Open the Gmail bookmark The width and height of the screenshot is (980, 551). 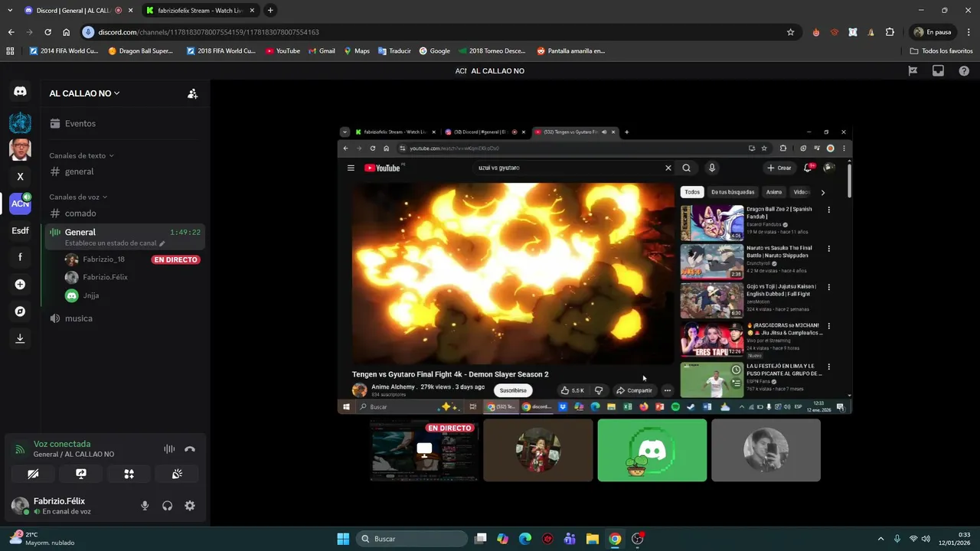click(x=322, y=51)
